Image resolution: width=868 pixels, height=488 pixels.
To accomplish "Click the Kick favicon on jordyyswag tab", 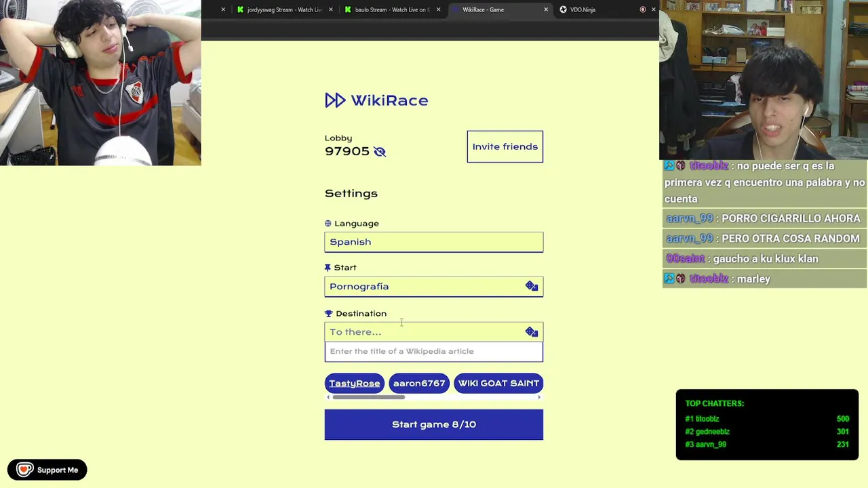I will 240,9.
